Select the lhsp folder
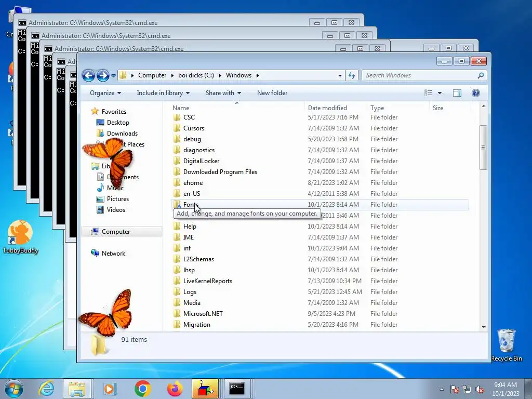Viewport: 532px width, 399px height. pos(189,270)
